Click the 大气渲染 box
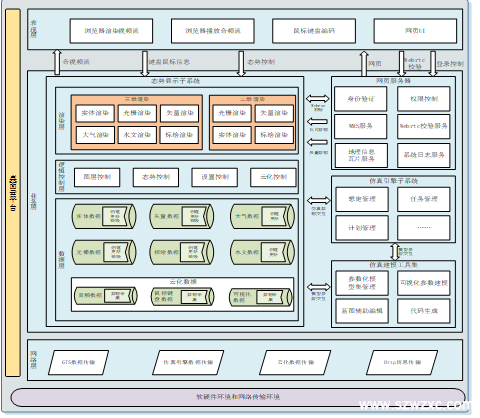The width and height of the screenshot is (480, 418). click(95, 135)
